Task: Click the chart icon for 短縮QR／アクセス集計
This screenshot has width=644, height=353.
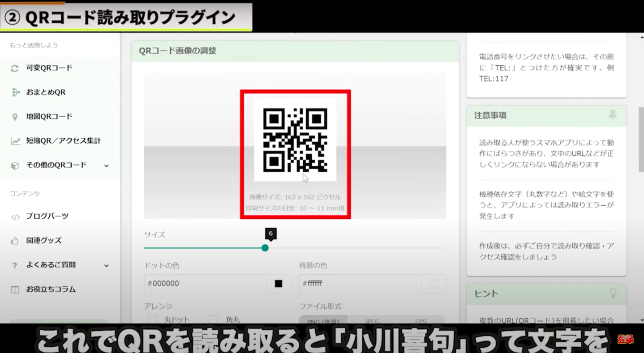Action: click(x=16, y=141)
